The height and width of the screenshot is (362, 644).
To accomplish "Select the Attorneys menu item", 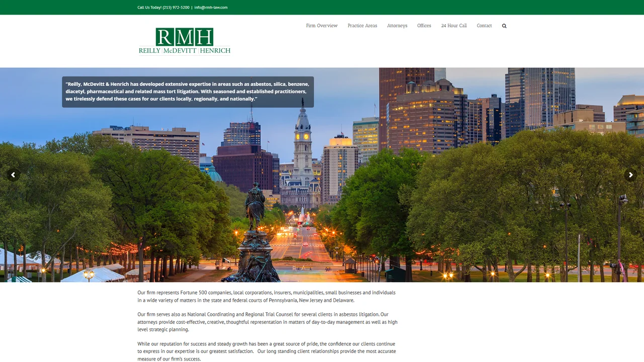I will click(x=397, y=26).
